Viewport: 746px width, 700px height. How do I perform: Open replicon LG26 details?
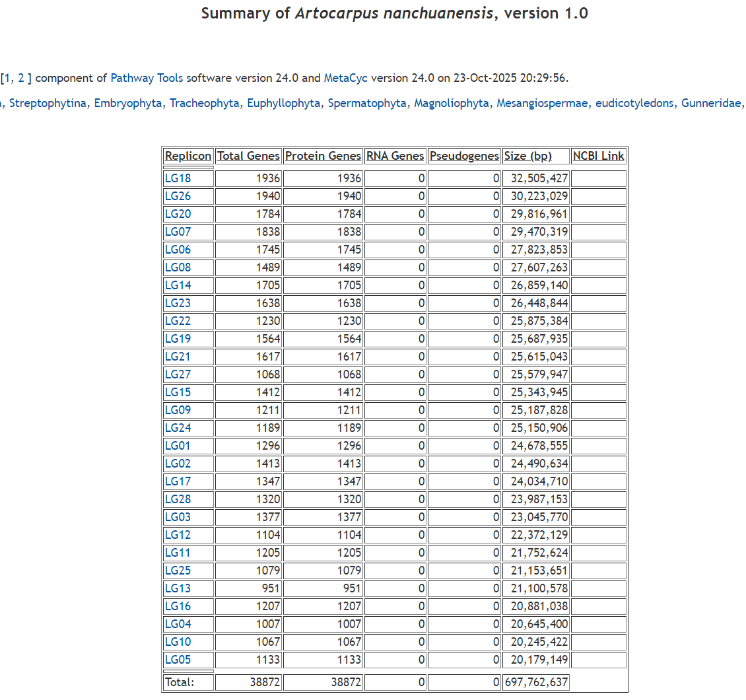point(178,196)
